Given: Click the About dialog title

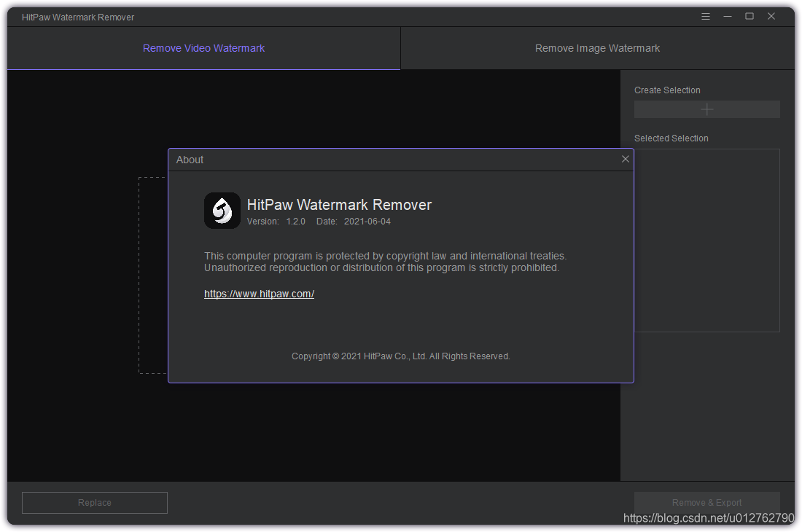Looking at the screenshot, I should [x=190, y=160].
